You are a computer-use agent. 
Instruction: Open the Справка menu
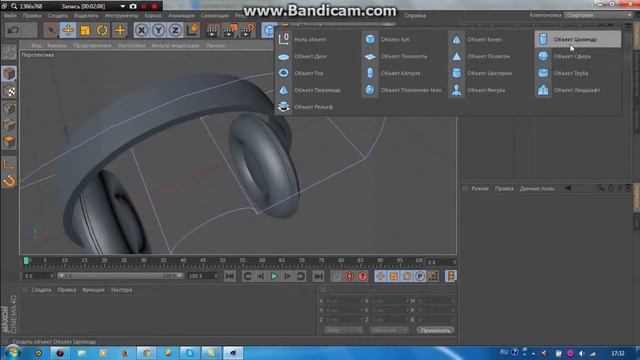415,16
